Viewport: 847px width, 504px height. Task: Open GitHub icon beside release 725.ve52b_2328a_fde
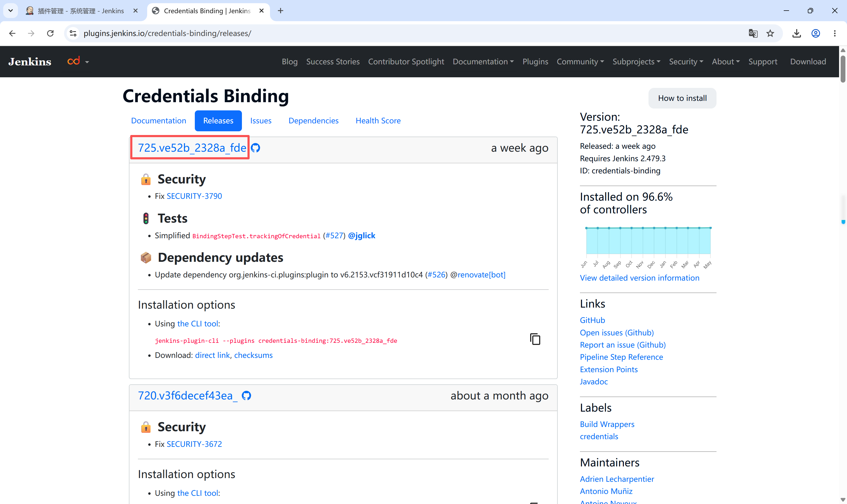[x=255, y=148]
